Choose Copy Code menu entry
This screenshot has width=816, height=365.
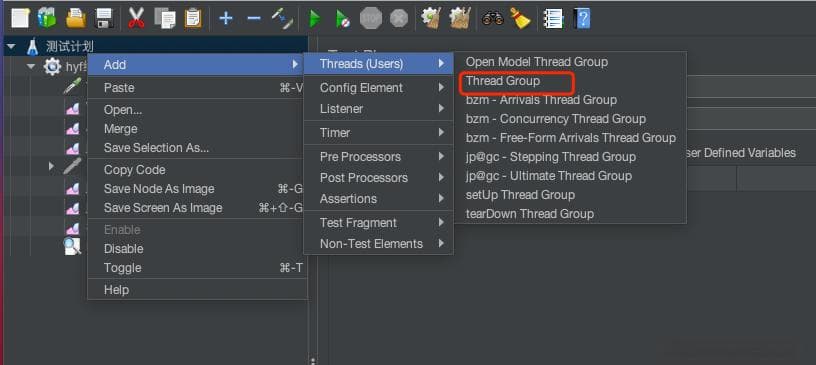coord(197,170)
